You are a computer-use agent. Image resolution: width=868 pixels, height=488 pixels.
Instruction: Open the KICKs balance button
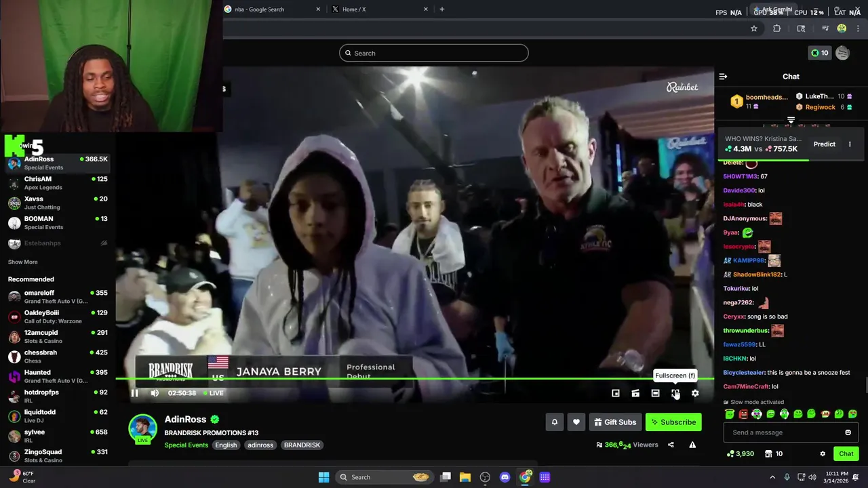click(x=819, y=53)
